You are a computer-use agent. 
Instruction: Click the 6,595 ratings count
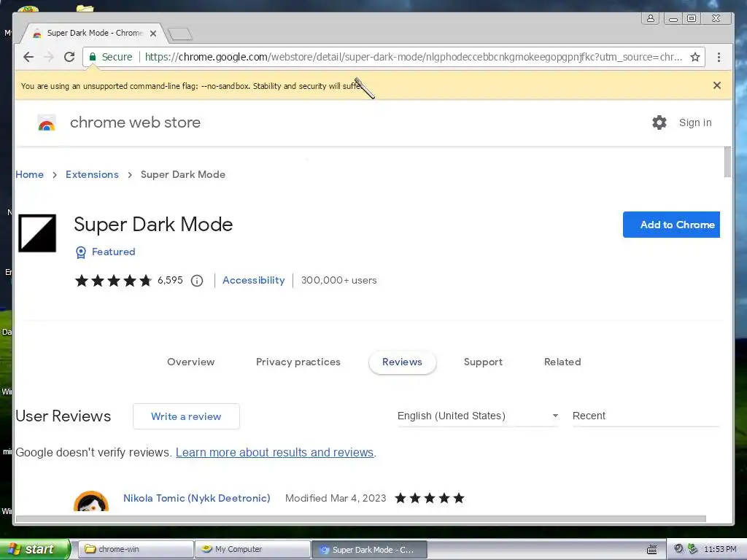(170, 281)
